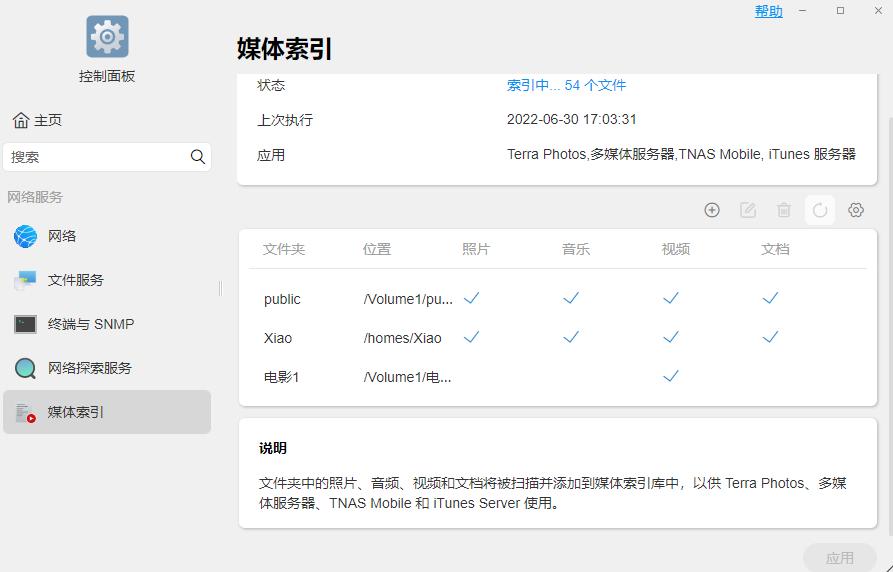The height and width of the screenshot is (572, 893).
Task: Click the re-index refresh icon
Action: click(820, 210)
